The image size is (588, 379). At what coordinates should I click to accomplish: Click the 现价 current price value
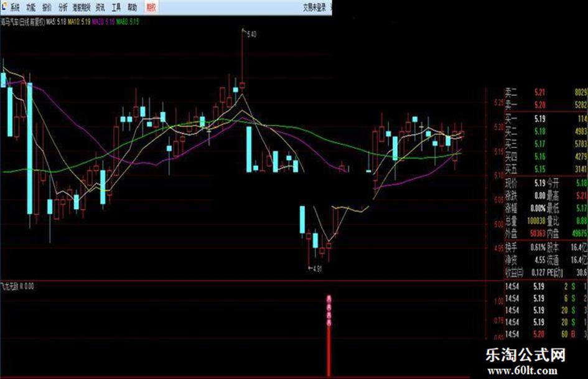click(539, 183)
